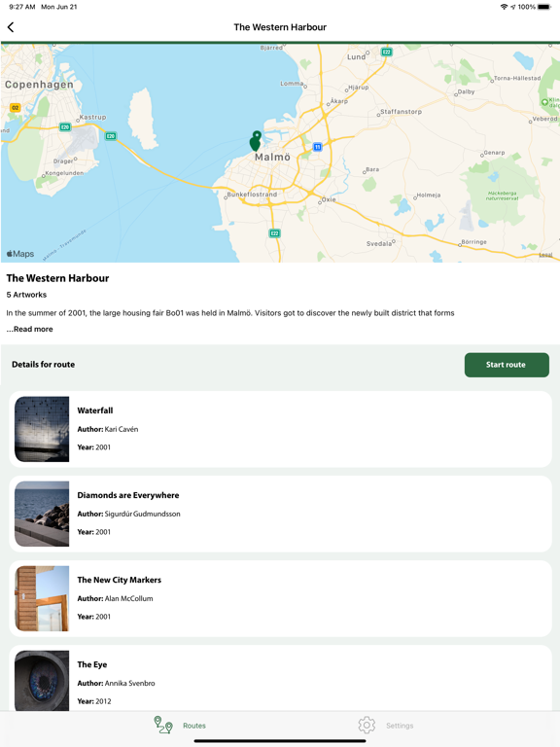Open the Waterfall artwork thumbnail

[42, 429]
